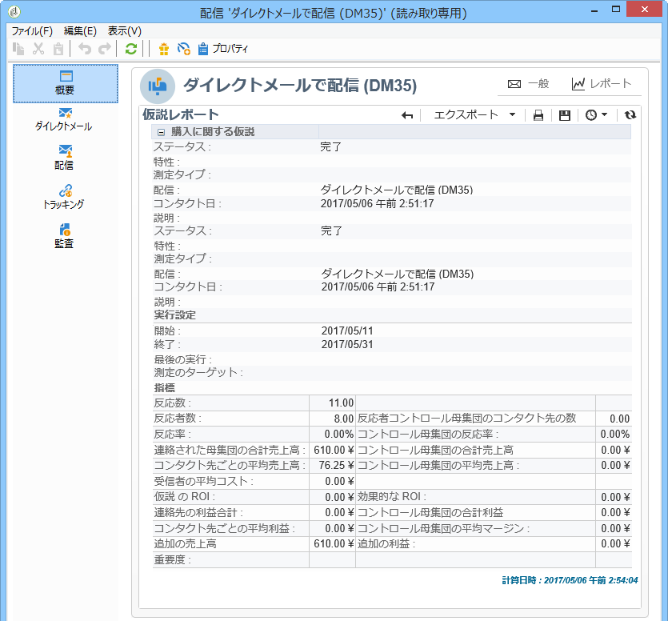Switch to the 一般 tab
Image resolution: width=672 pixels, height=621 pixels.
[528, 83]
